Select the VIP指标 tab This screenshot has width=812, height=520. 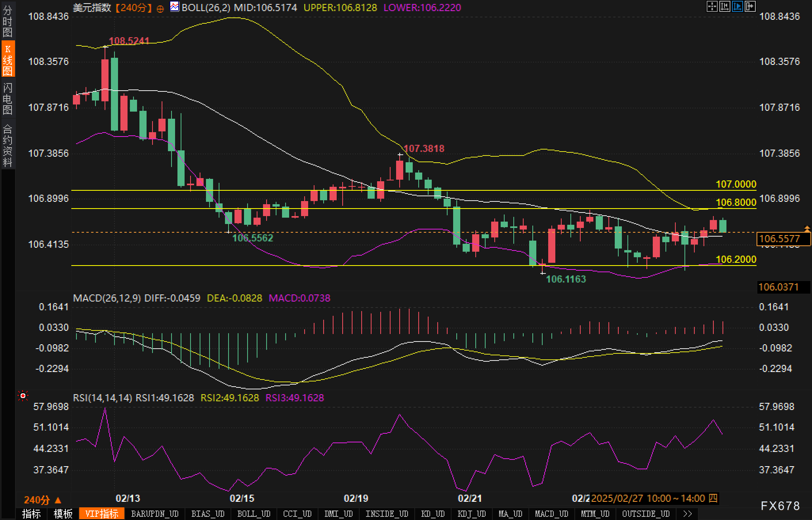(102, 514)
